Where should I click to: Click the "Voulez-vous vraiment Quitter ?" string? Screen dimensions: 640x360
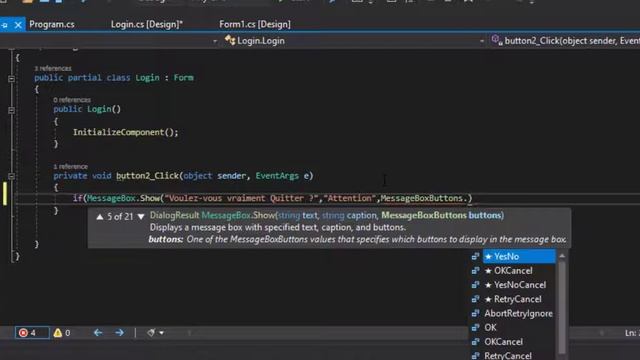241,198
